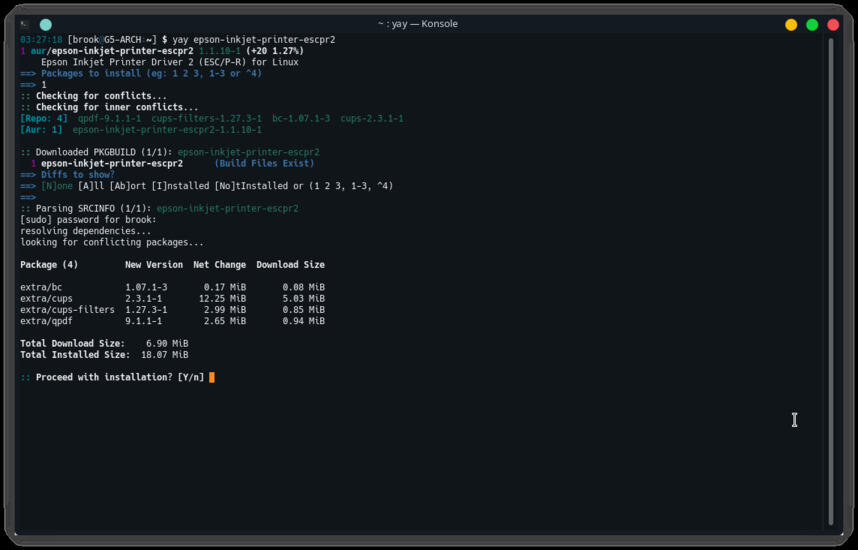Viewport: 858px width, 550px height.
Task: Click 'Epson Inkjet Printer Driver 2' description line
Action: coord(170,62)
